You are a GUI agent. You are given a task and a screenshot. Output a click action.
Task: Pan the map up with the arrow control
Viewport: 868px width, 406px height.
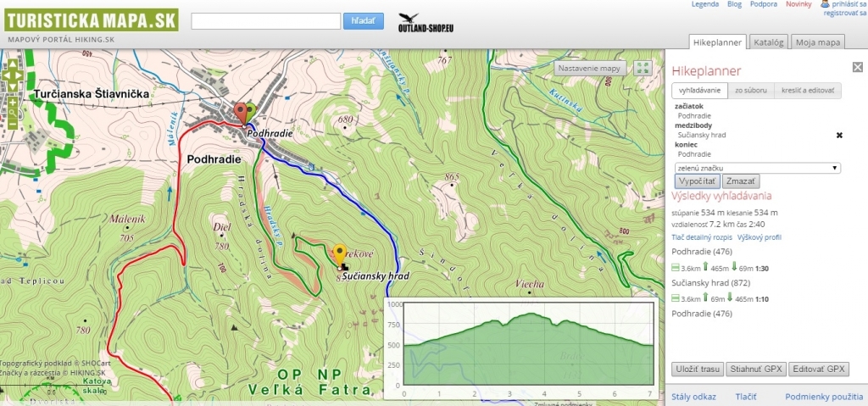point(12,64)
